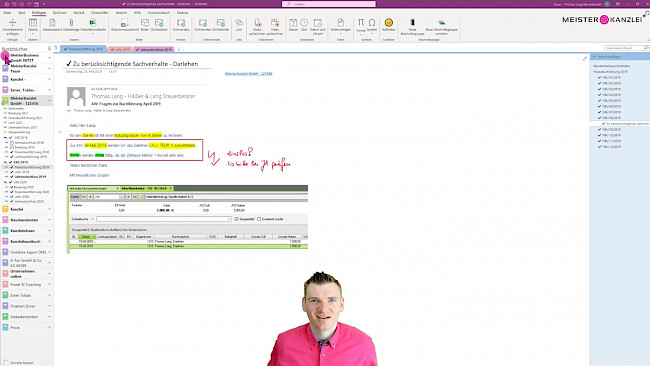
Task: Open the OneNote-Export DMS notebook
Action: (28, 252)
